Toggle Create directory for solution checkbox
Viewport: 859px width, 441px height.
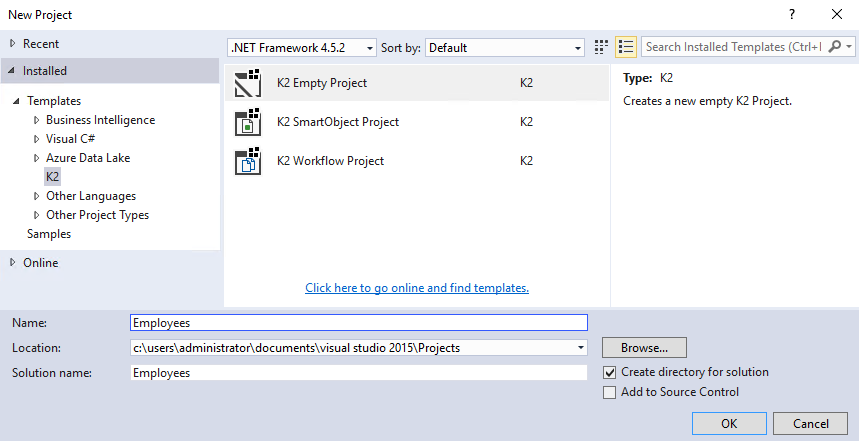coord(609,373)
